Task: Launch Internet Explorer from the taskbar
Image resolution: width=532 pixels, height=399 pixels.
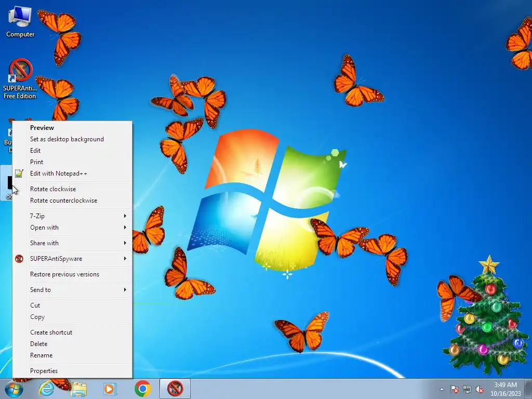Action: 46,389
